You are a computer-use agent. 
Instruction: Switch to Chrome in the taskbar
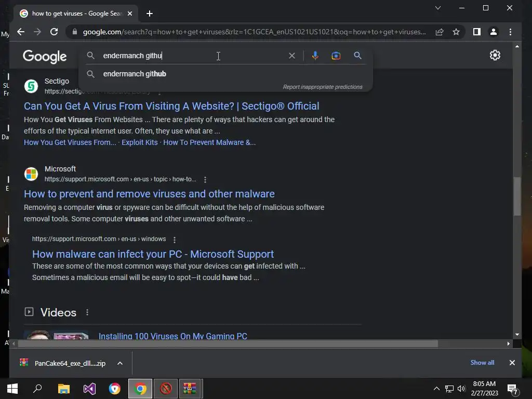140,389
